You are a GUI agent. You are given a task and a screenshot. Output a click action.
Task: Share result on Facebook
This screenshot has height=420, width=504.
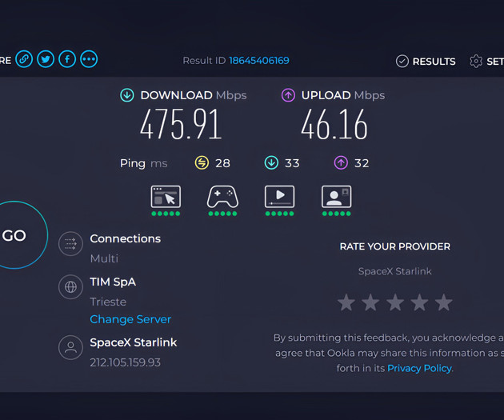[x=67, y=59]
